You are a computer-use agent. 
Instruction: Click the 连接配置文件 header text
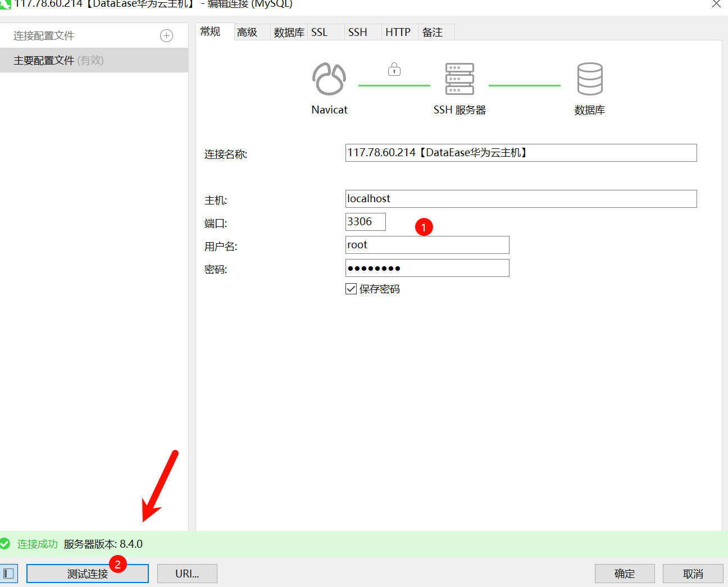pyautogui.click(x=44, y=36)
